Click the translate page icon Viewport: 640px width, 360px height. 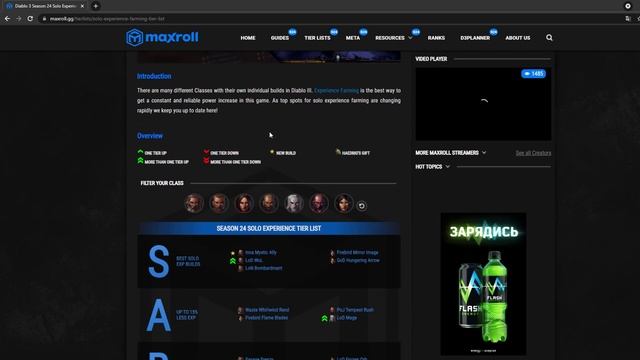click(628, 18)
